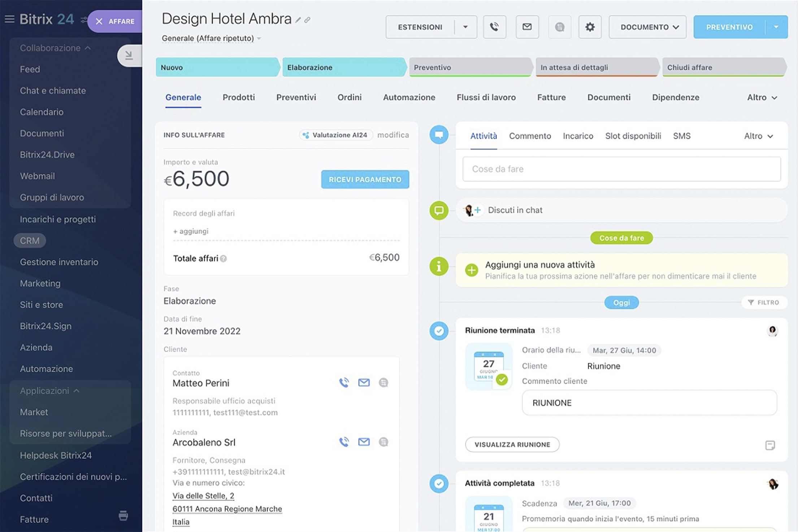Image resolution: width=798 pixels, height=532 pixels.
Task: Click printer icon next to Fatture sidebar
Action: [123, 515]
